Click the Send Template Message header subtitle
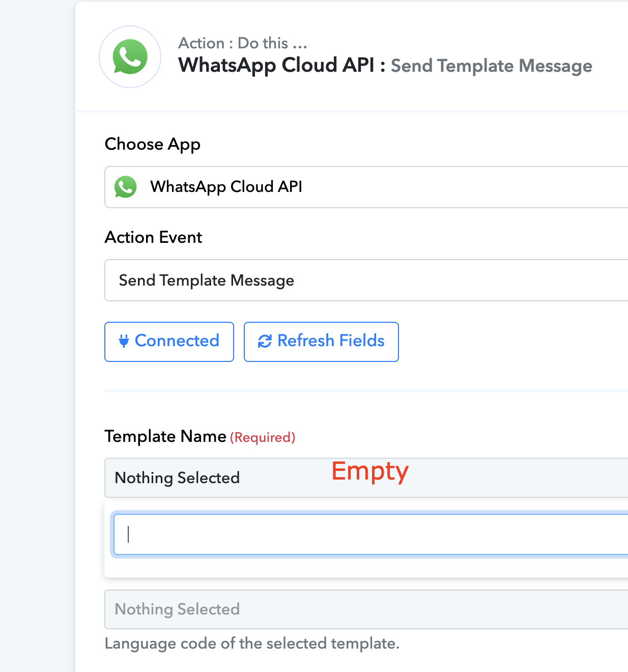 492,66
